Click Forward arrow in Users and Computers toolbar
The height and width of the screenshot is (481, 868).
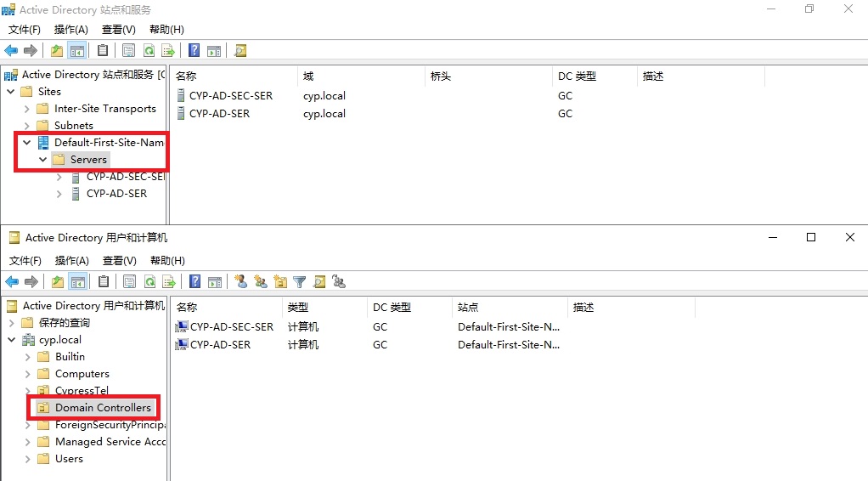click(31, 282)
